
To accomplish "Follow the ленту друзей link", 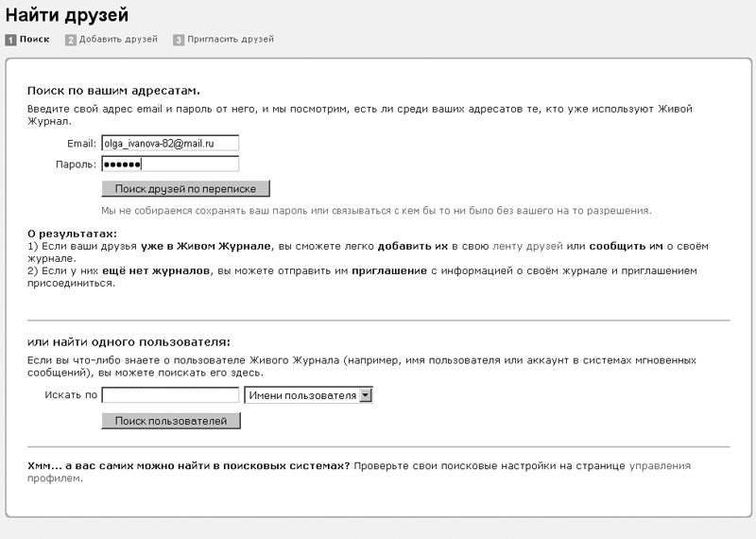I will (x=527, y=246).
